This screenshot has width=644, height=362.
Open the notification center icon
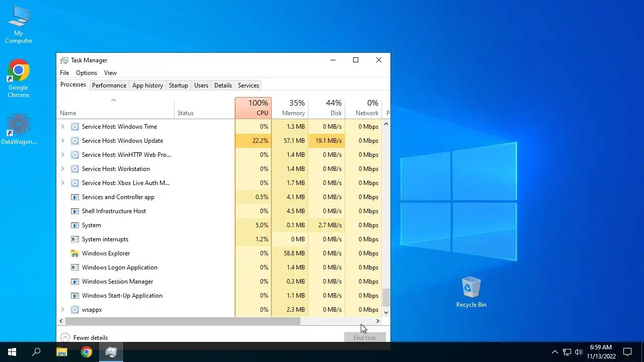[627, 352]
